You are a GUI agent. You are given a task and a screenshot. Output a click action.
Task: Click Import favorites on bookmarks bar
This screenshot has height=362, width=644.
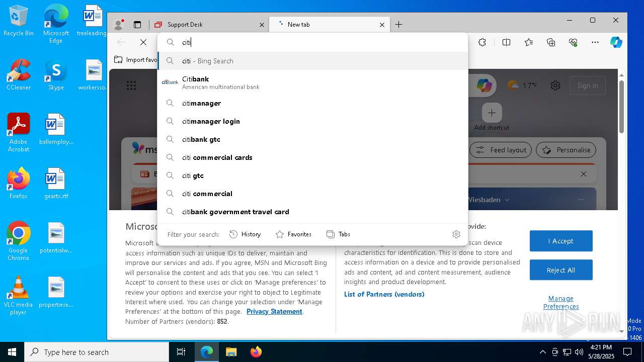tap(136, 60)
